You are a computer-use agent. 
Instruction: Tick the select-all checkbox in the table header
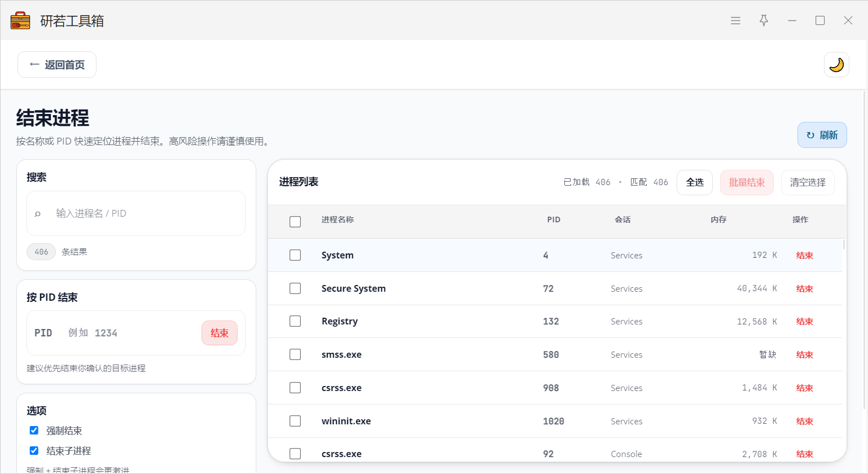295,222
